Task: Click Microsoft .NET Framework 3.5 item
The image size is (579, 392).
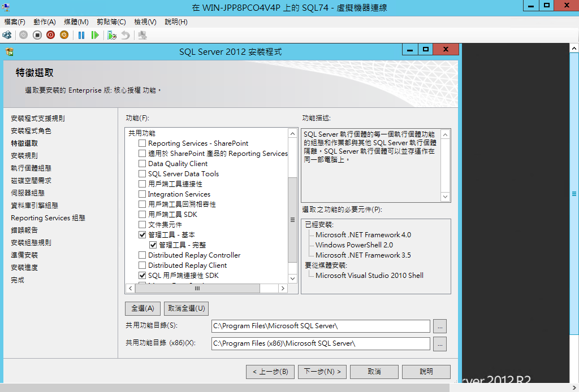Action: (x=363, y=255)
